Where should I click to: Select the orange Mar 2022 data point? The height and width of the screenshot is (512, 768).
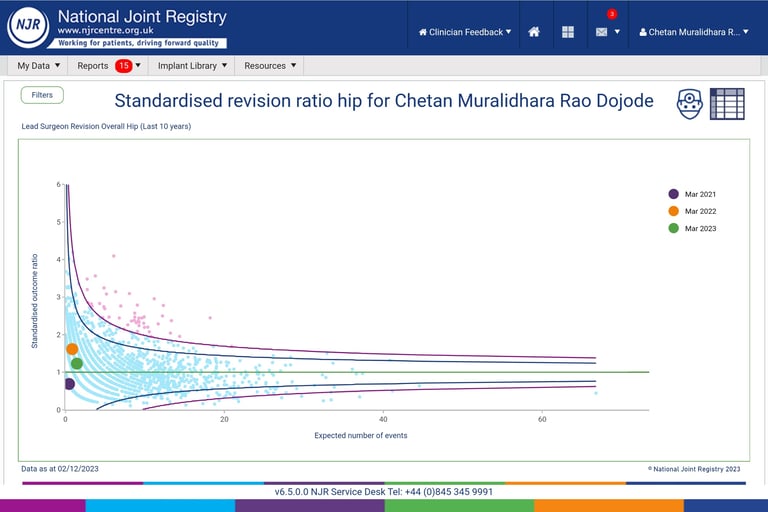[72, 349]
